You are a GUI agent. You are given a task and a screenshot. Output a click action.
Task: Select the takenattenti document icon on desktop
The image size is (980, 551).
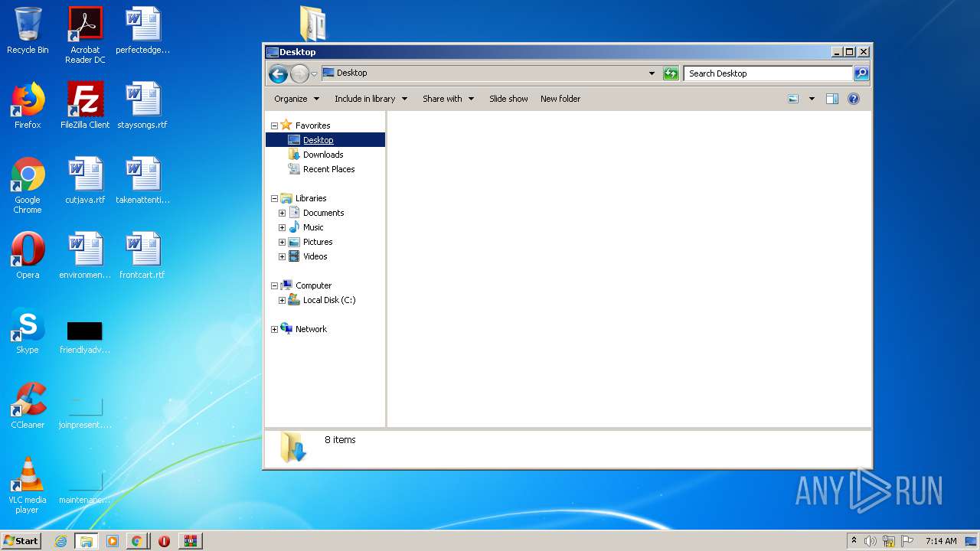(x=142, y=181)
